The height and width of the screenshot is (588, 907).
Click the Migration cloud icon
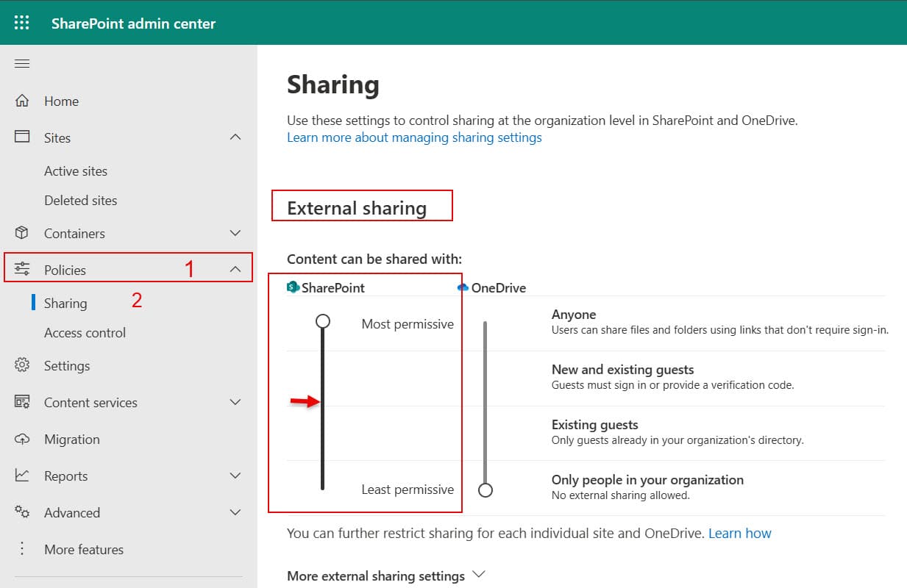point(22,439)
